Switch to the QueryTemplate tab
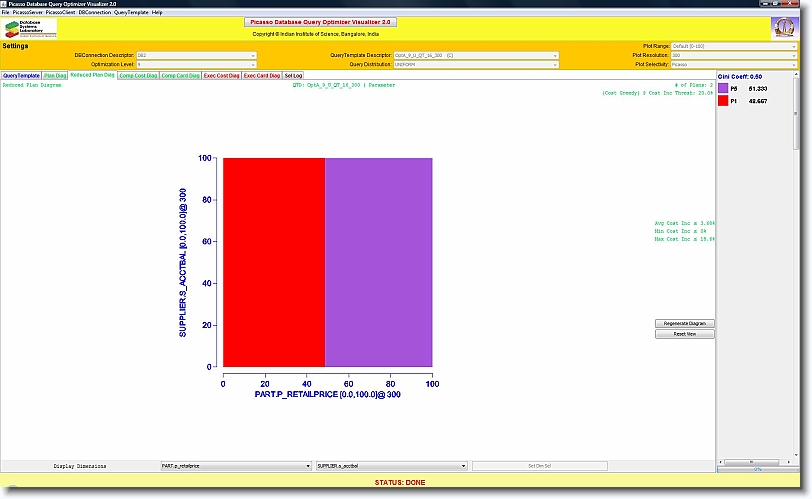This screenshot has height=499, width=812. [21, 75]
